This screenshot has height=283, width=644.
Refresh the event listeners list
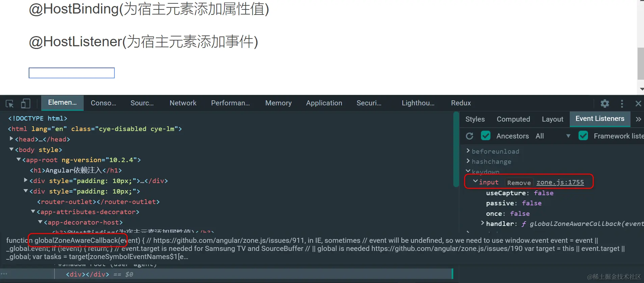(x=469, y=136)
